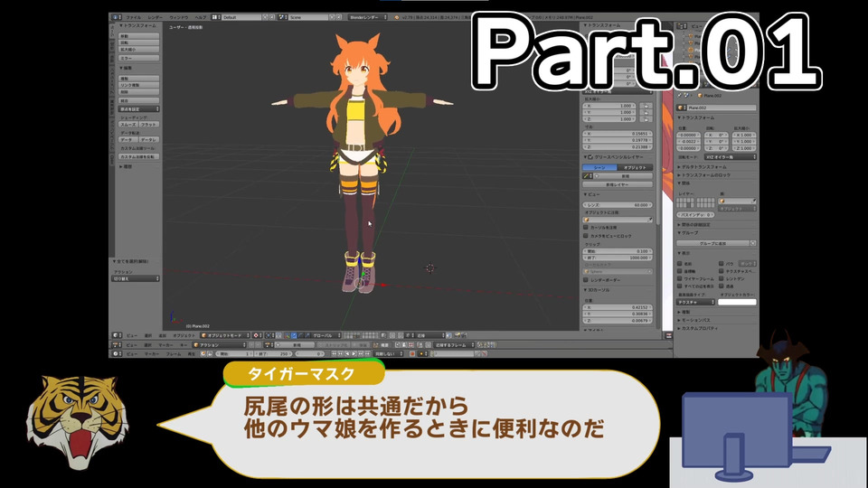Click the OpenGL render icon in 3D header
The width and height of the screenshot is (868, 488).
click(458, 335)
